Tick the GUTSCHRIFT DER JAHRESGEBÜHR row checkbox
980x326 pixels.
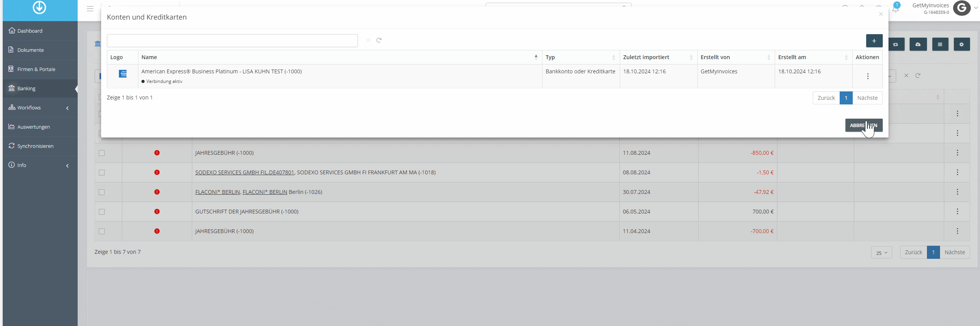tap(101, 212)
